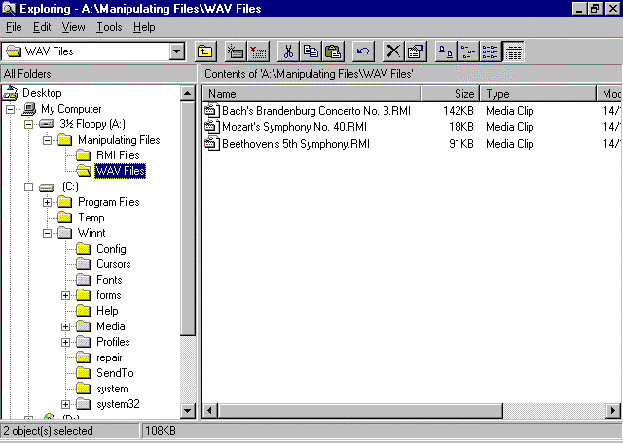Viewport: 623px width, 443px height.
Task: Expand the Program Files folder node
Action: click(x=48, y=202)
